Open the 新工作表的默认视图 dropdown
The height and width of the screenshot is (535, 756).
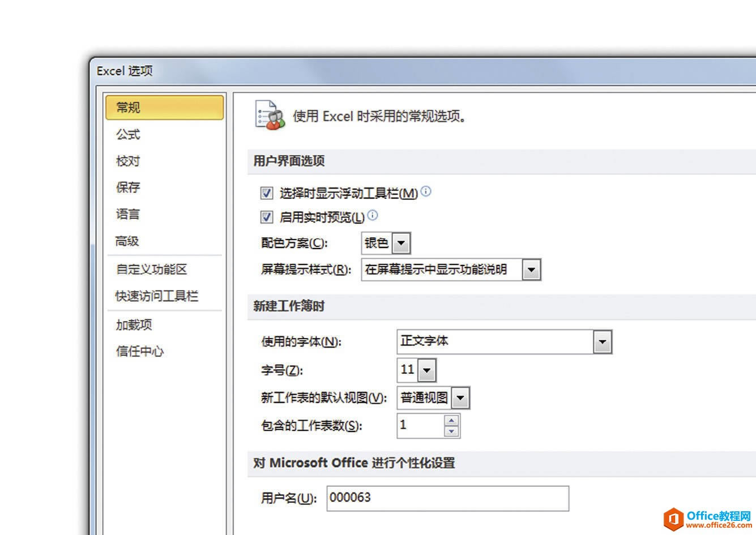click(460, 398)
